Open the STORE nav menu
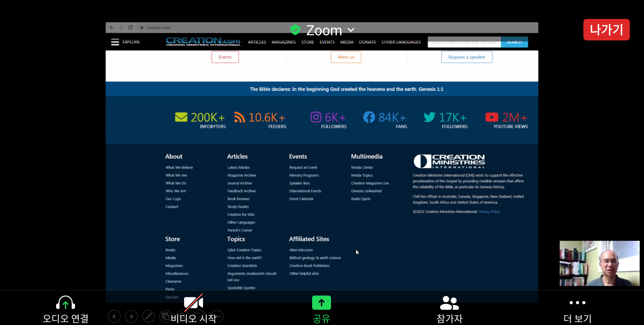 click(307, 42)
